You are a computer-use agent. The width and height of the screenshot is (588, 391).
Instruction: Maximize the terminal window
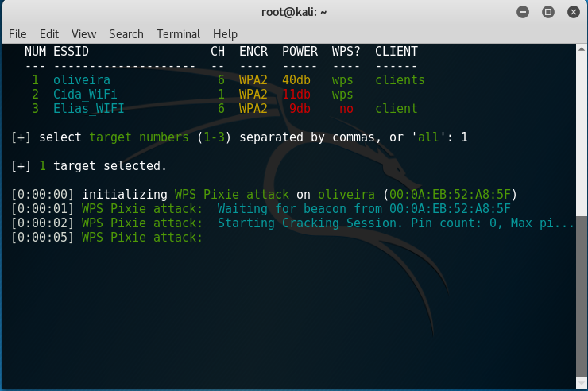pos(548,13)
